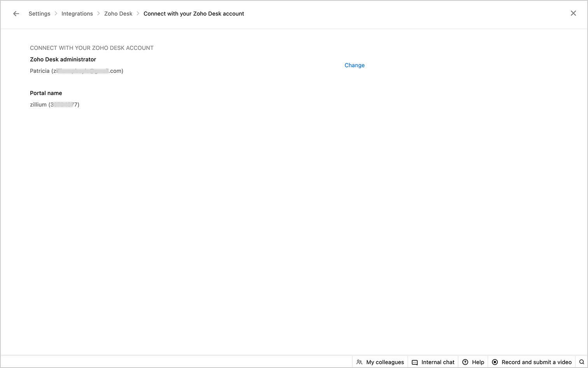Open My colleagues from the bottom bar
588x368 pixels.
click(380, 362)
